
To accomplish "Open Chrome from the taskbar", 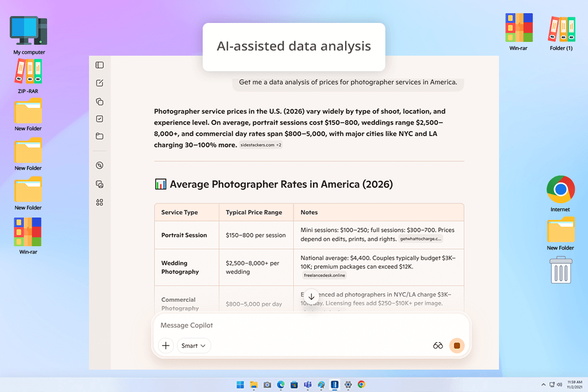I will point(361,385).
